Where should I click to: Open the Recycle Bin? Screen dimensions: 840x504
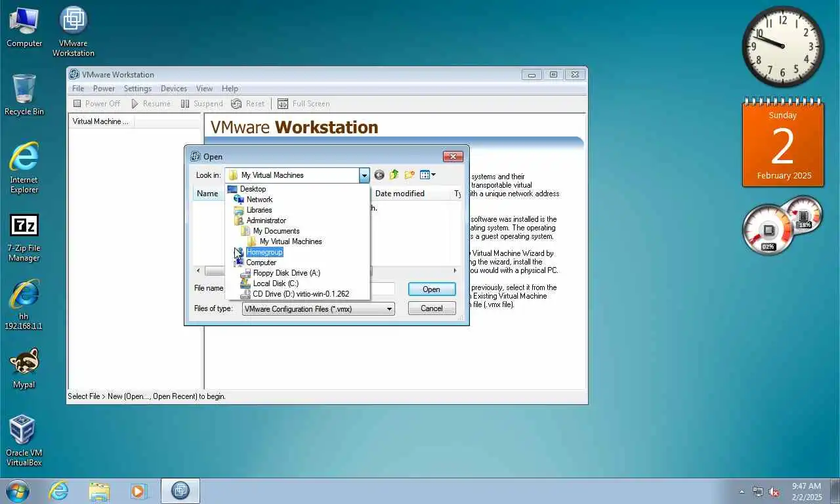pyautogui.click(x=24, y=95)
